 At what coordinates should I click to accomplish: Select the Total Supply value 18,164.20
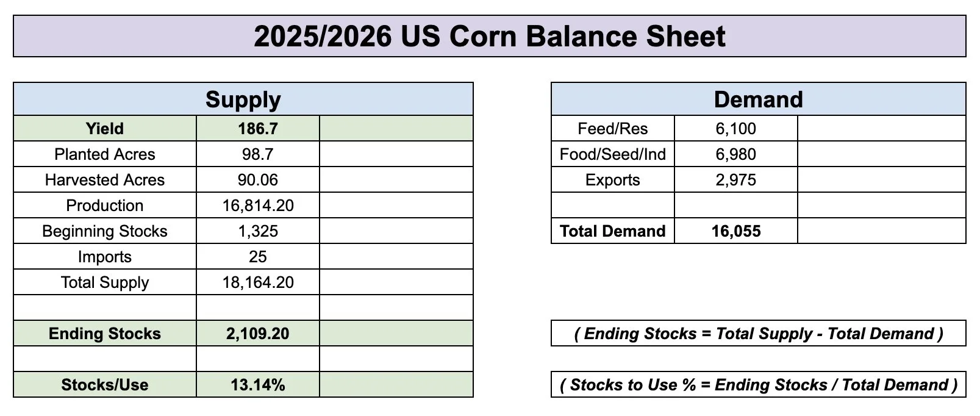[258, 282]
